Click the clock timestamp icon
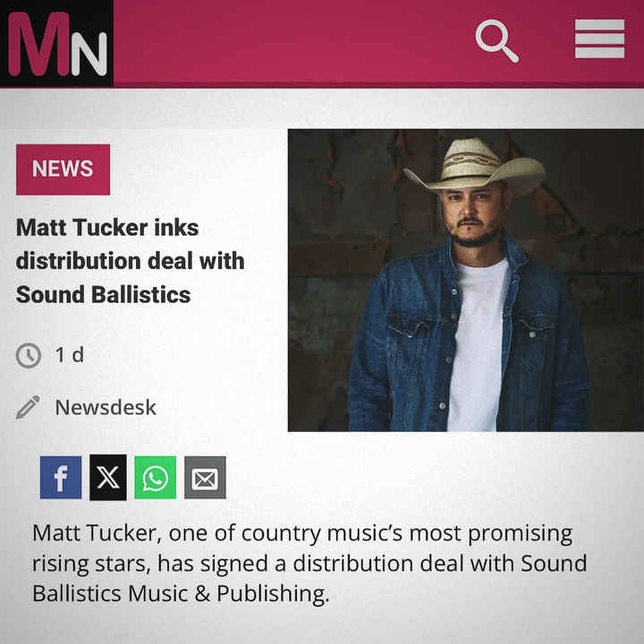Image resolution: width=644 pixels, height=644 pixels. [29, 355]
